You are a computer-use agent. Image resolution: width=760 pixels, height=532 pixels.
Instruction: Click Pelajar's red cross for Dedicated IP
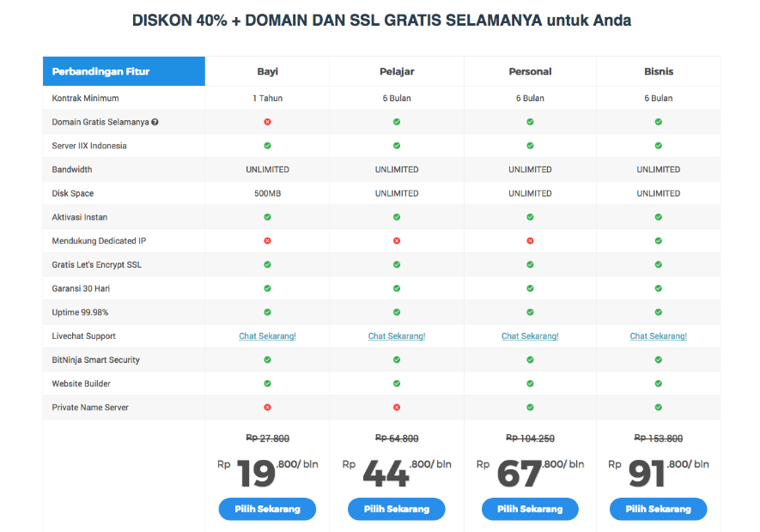point(397,241)
